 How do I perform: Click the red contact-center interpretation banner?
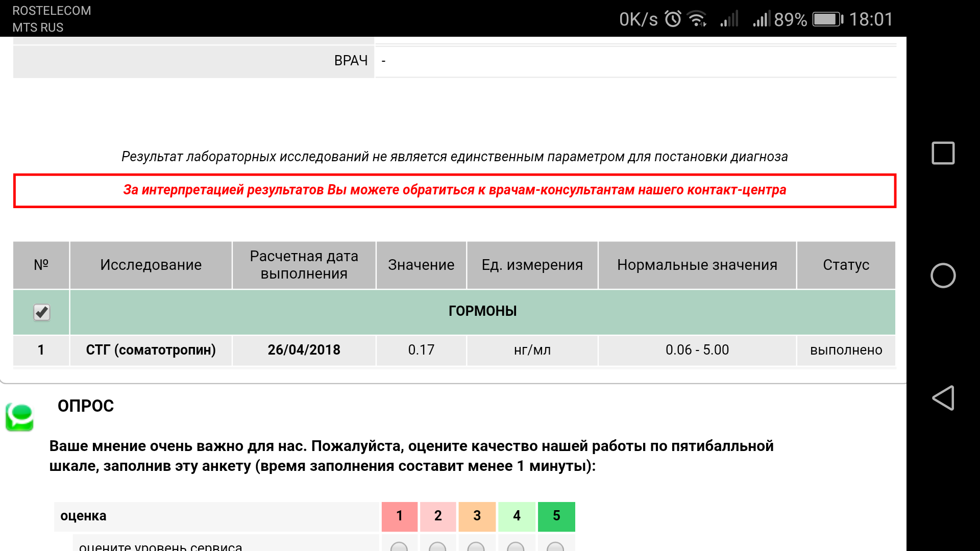click(454, 190)
